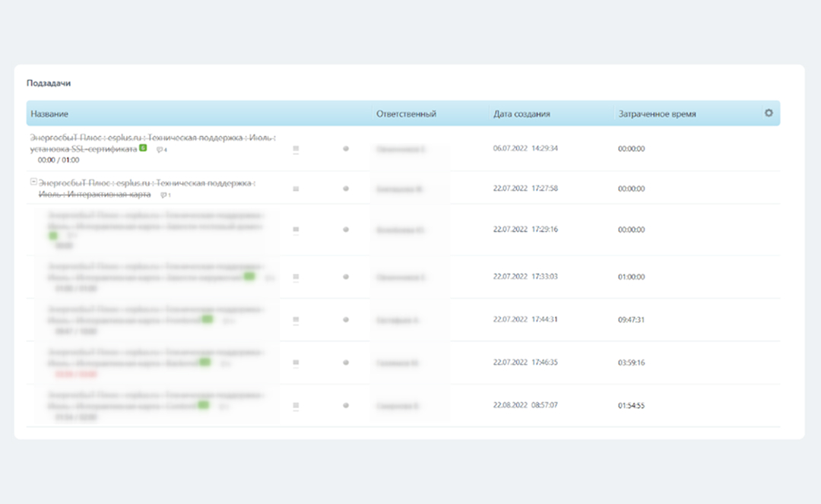Click the Подзадачи section heading
Image resolution: width=821 pixels, height=504 pixels.
point(49,83)
